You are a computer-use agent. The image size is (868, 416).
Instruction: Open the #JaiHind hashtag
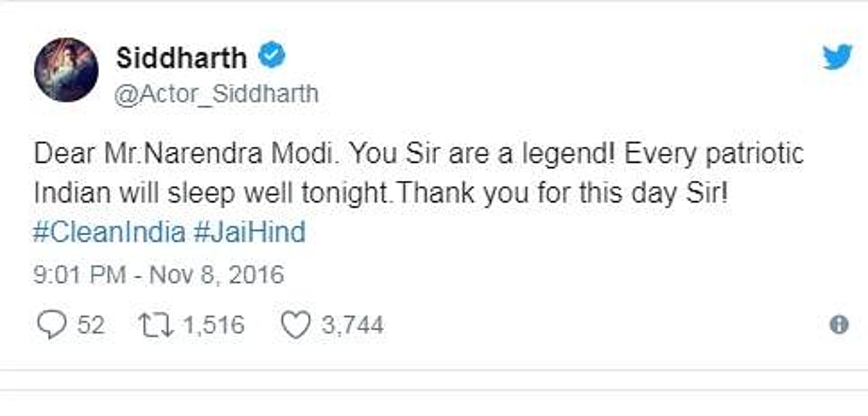point(250,232)
